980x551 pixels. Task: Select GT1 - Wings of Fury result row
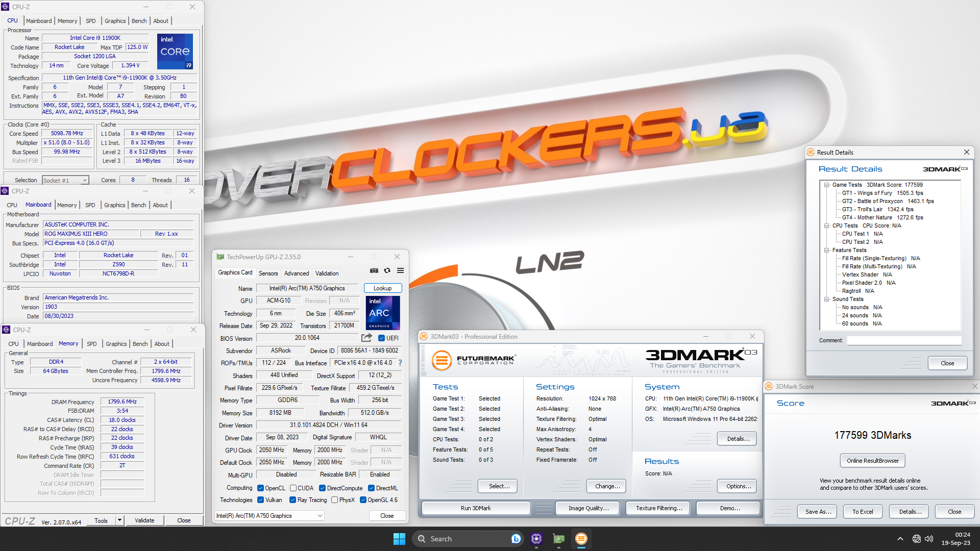click(883, 193)
